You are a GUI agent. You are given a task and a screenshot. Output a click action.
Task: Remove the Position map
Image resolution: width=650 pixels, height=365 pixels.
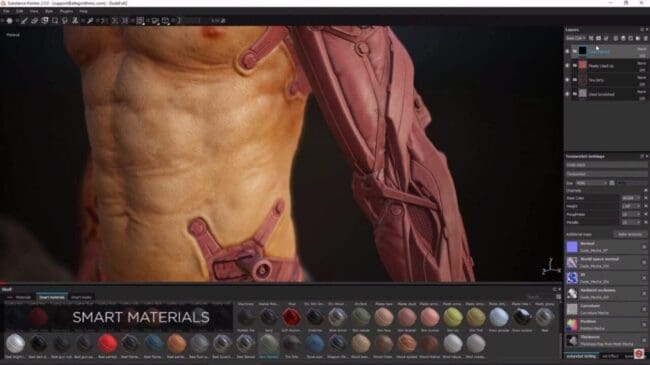pos(644,324)
